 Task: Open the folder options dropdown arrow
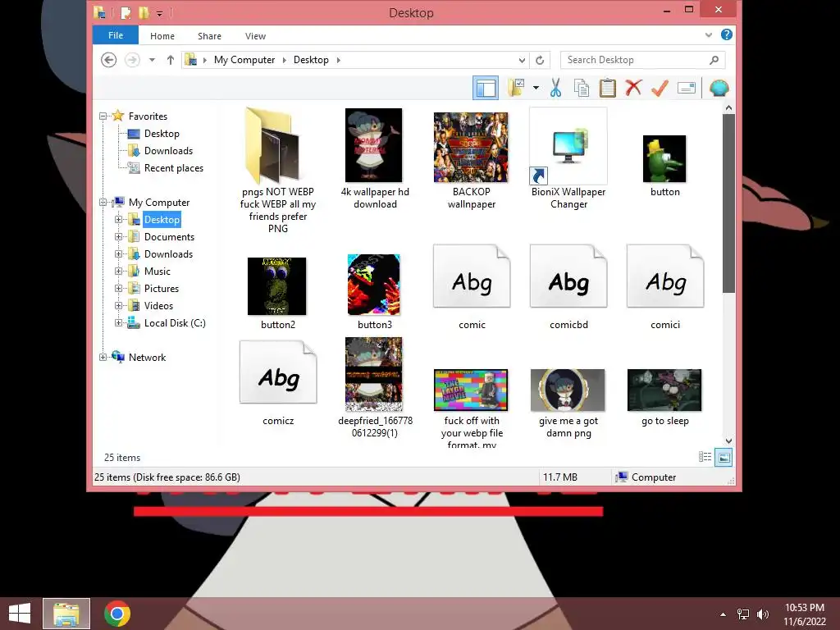[536, 88]
